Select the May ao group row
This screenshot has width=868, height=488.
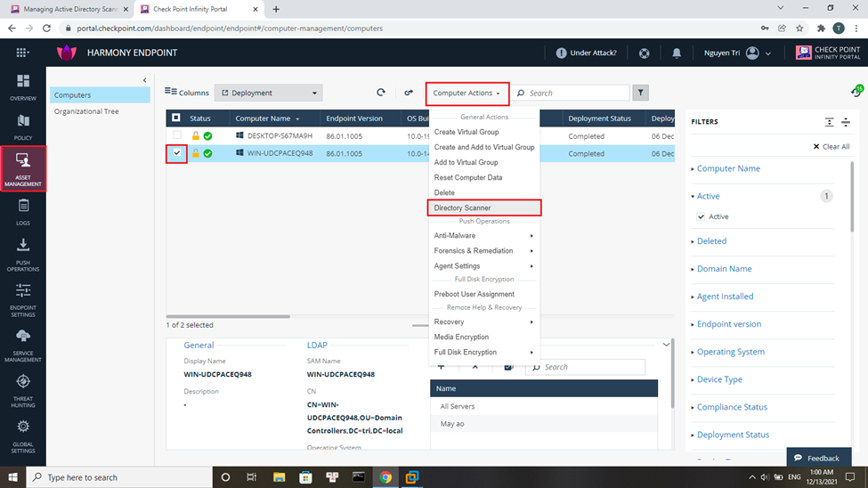[x=544, y=424]
